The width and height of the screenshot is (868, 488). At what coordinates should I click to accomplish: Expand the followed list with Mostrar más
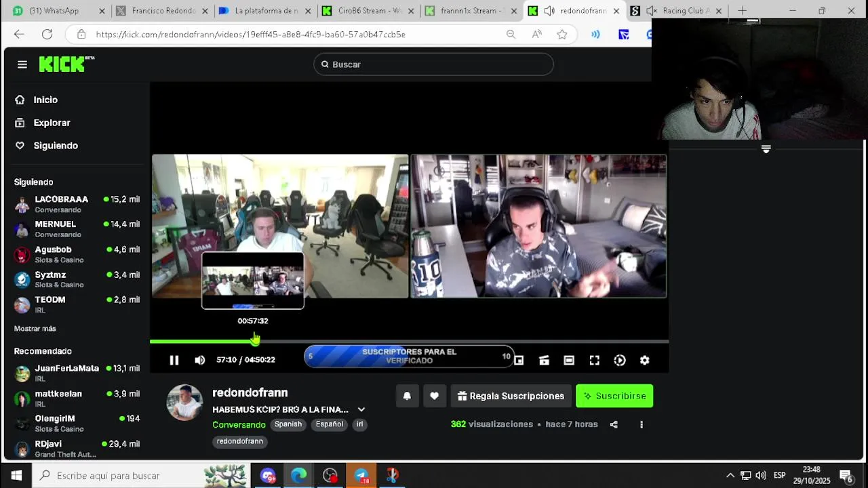click(x=35, y=329)
